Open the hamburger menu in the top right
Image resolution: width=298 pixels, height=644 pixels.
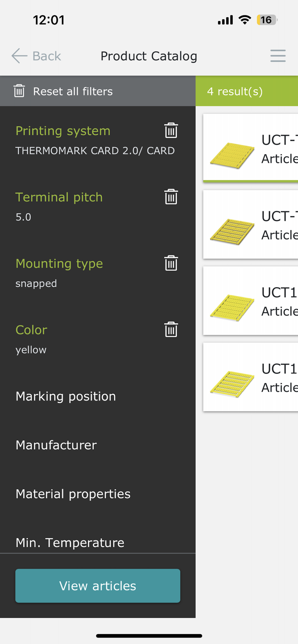pos(278,55)
